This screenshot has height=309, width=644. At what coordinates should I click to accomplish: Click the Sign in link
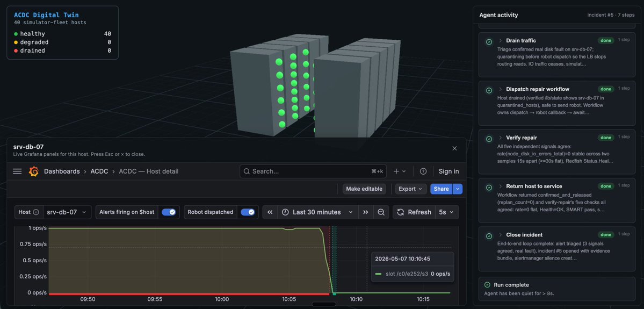pyautogui.click(x=449, y=171)
